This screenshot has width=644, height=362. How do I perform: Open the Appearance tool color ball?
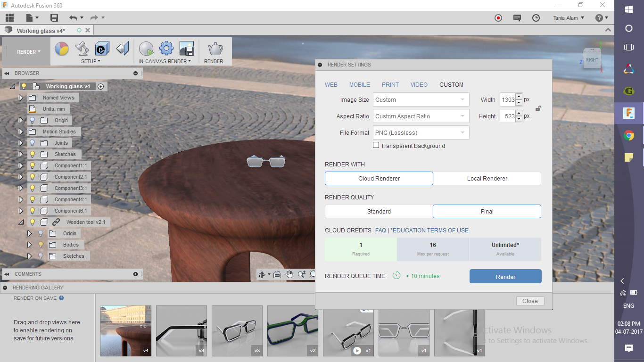tap(62, 49)
